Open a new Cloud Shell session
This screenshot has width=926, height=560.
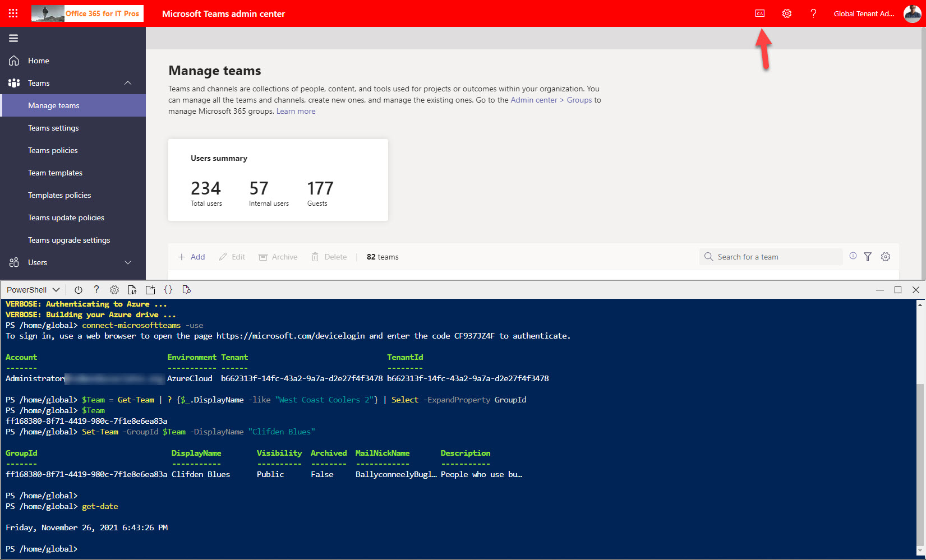point(150,290)
